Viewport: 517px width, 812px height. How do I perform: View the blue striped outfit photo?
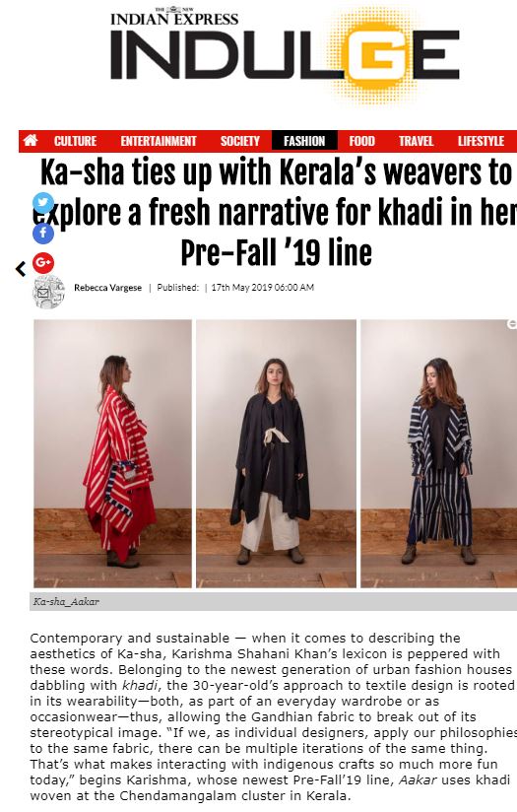click(438, 453)
